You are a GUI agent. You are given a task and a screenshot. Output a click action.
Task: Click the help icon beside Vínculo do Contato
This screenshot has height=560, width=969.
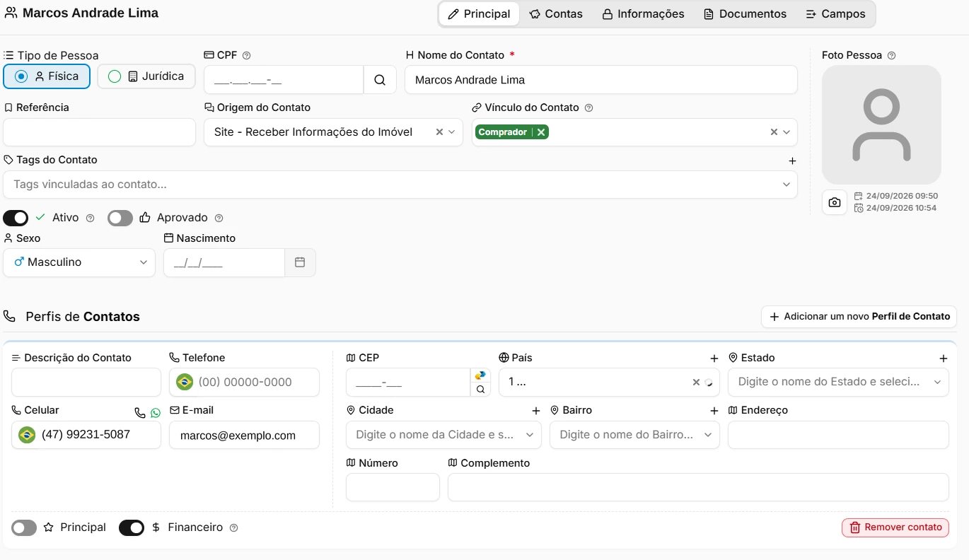[588, 108]
